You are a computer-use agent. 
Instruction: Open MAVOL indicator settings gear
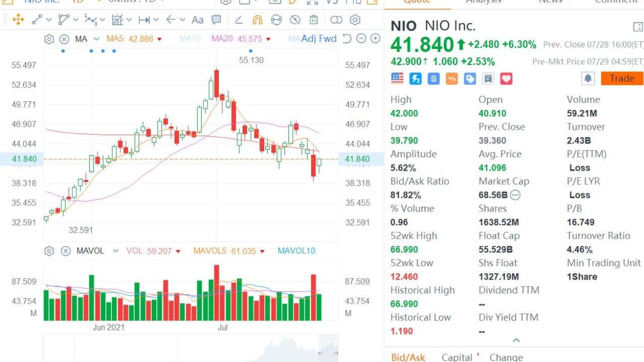pyautogui.click(x=49, y=251)
